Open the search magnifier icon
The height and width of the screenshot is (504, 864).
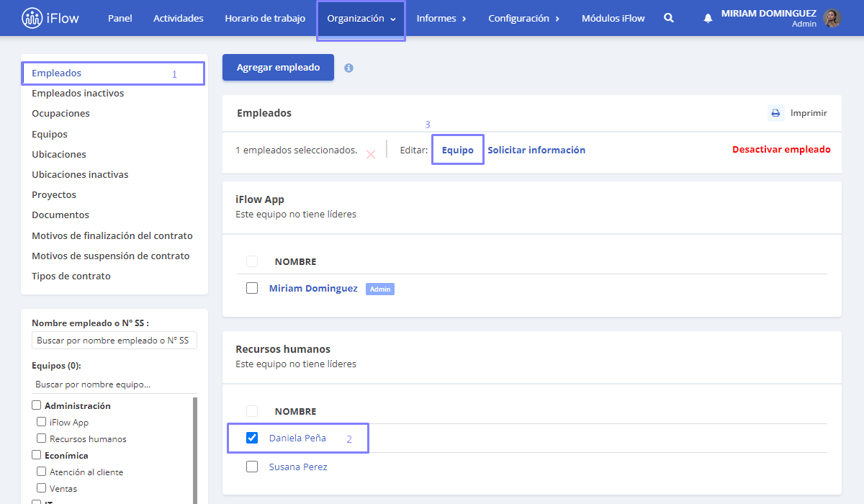click(x=669, y=18)
